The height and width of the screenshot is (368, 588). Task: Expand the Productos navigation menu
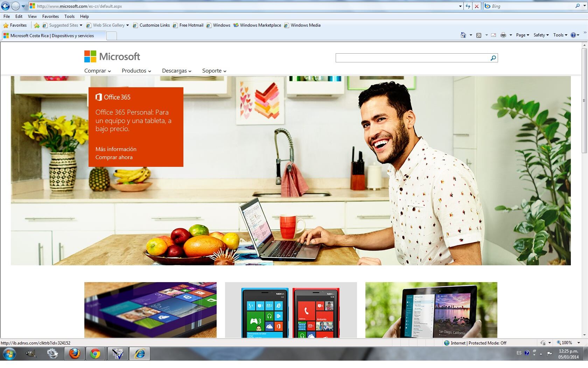tap(136, 71)
